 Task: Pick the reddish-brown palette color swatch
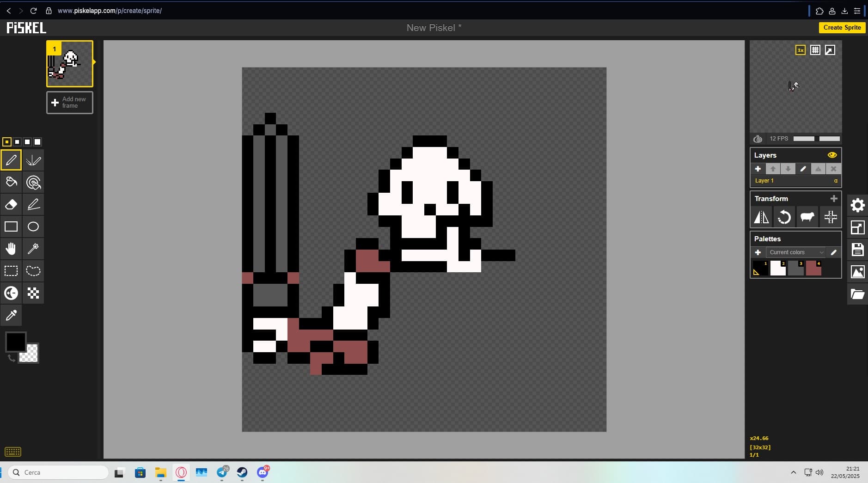click(x=813, y=269)
